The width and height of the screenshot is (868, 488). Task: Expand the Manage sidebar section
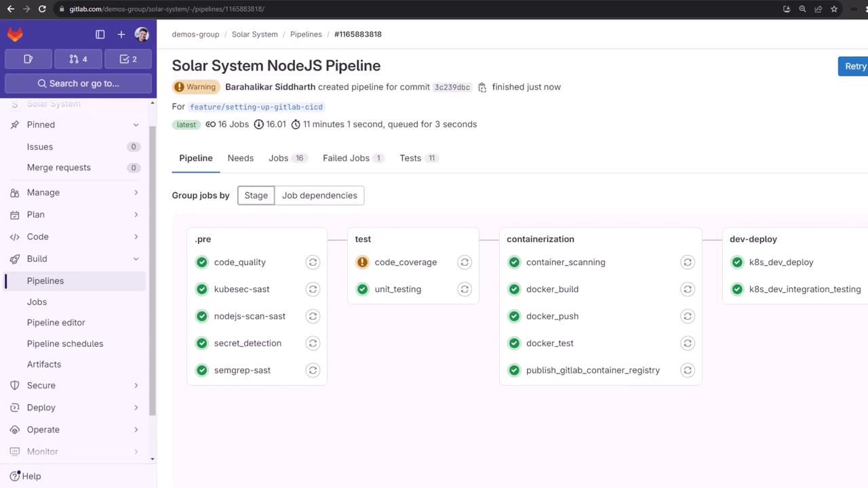point(136,192)
